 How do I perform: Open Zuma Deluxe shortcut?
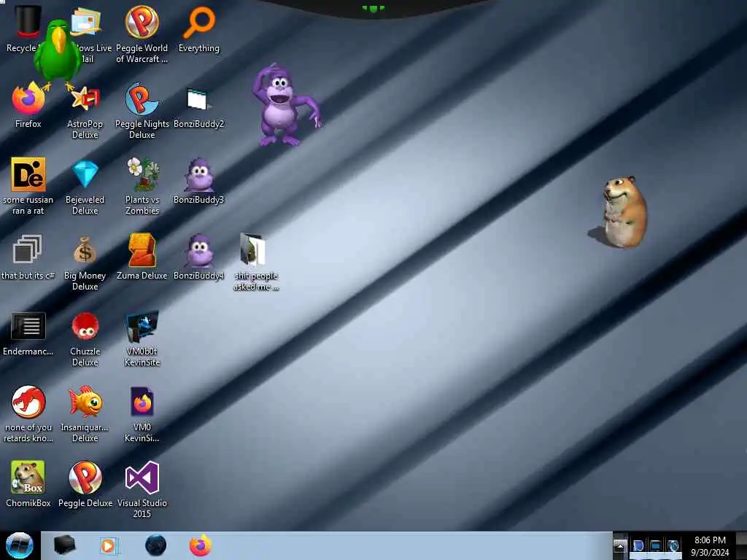(142, 249)
